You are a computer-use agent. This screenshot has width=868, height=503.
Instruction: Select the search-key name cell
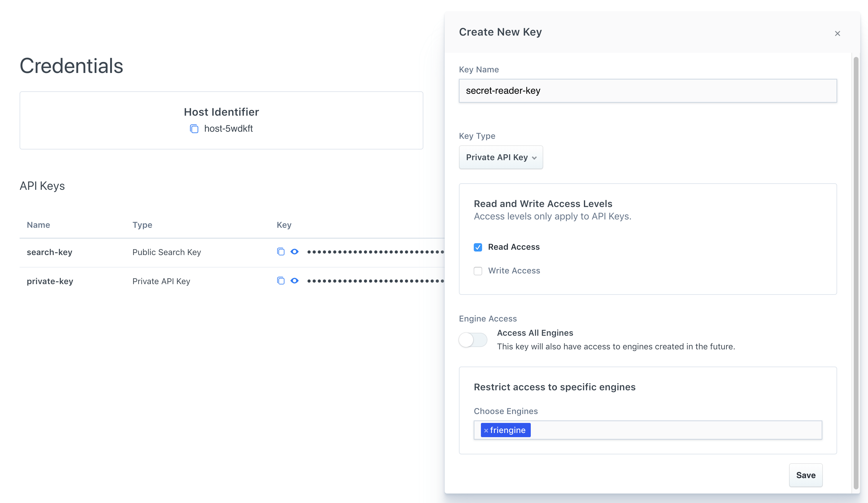(50, 252)
